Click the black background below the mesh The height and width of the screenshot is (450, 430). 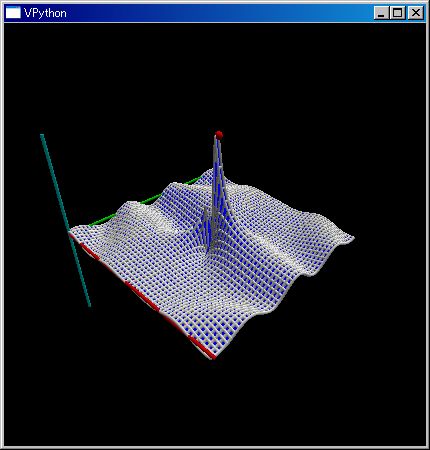213,407
